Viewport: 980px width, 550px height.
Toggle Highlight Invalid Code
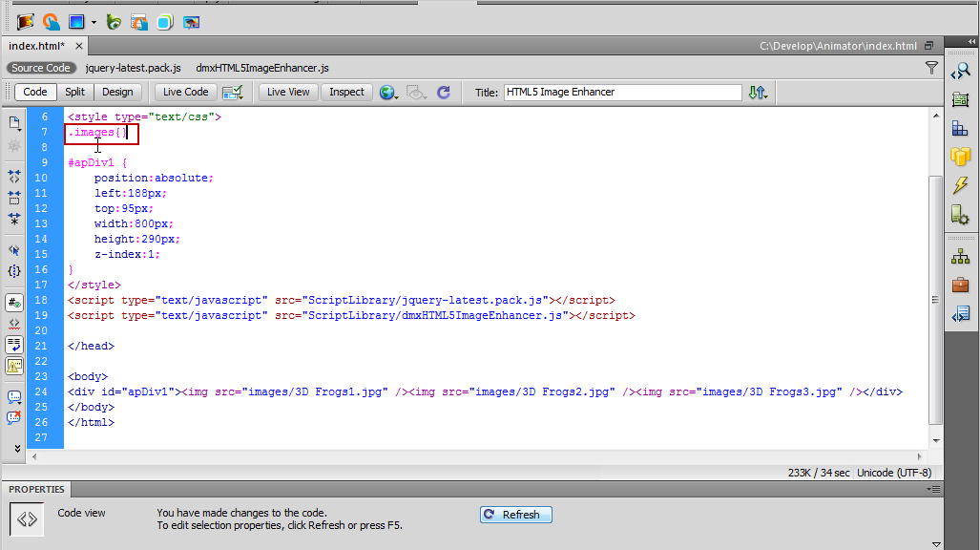[14, 324]
